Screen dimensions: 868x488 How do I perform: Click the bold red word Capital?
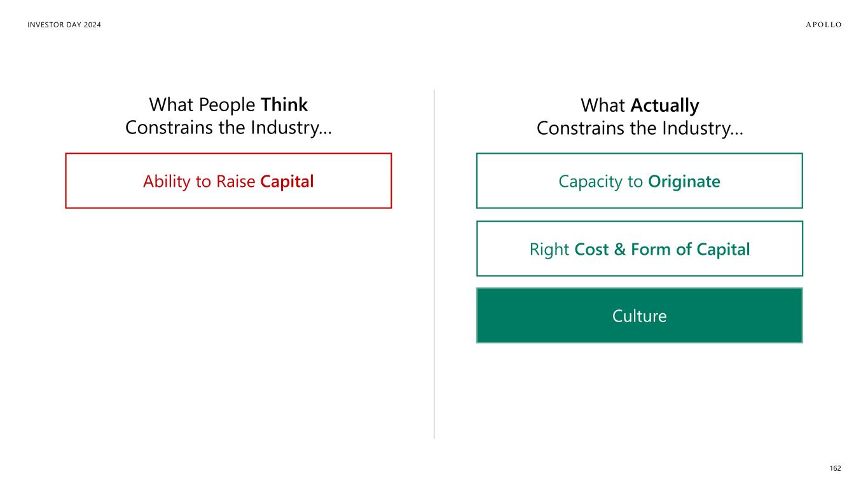(287, 181)
